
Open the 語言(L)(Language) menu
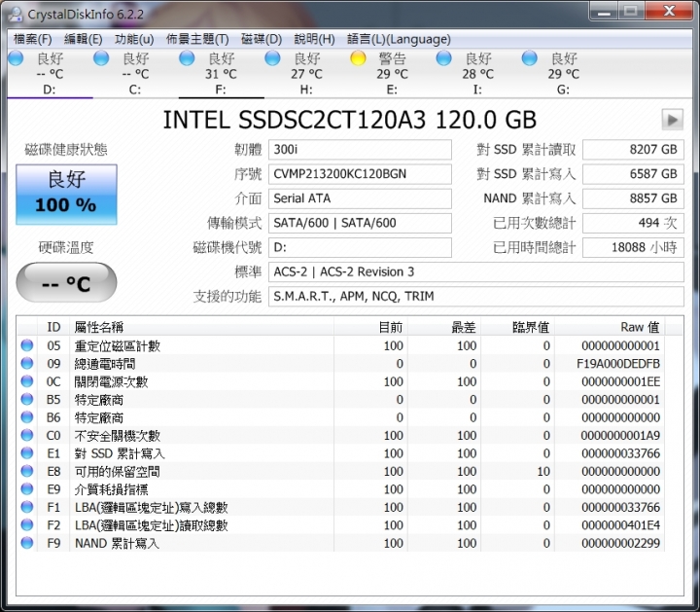400,39
